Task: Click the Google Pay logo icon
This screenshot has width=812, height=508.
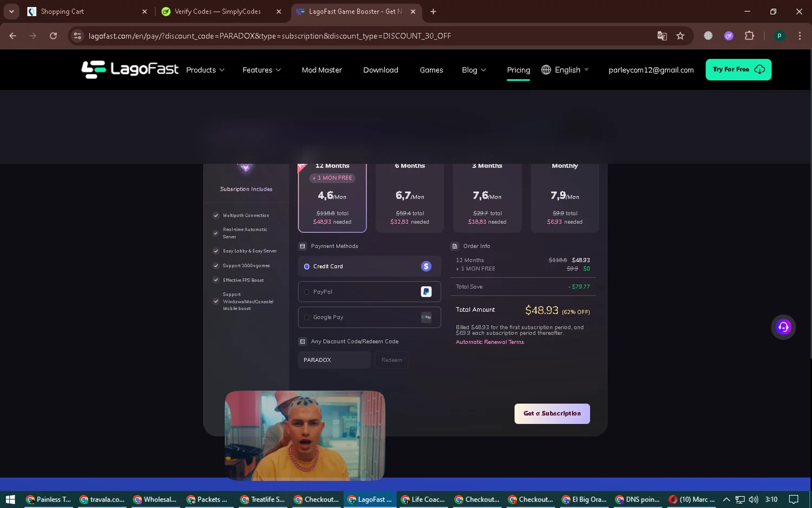Action: pyautogui.click(x=426, y=317)
